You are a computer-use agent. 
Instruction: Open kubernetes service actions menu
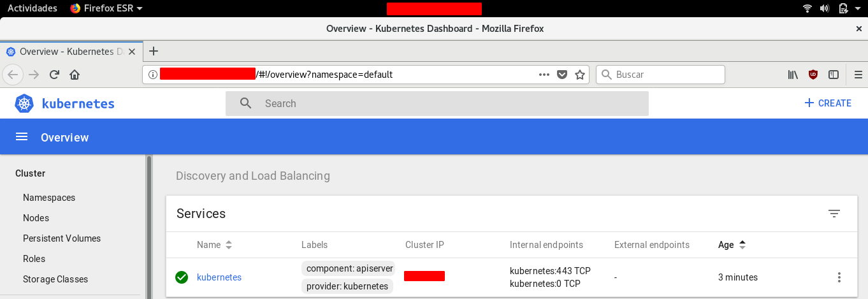tap(839, 277)
